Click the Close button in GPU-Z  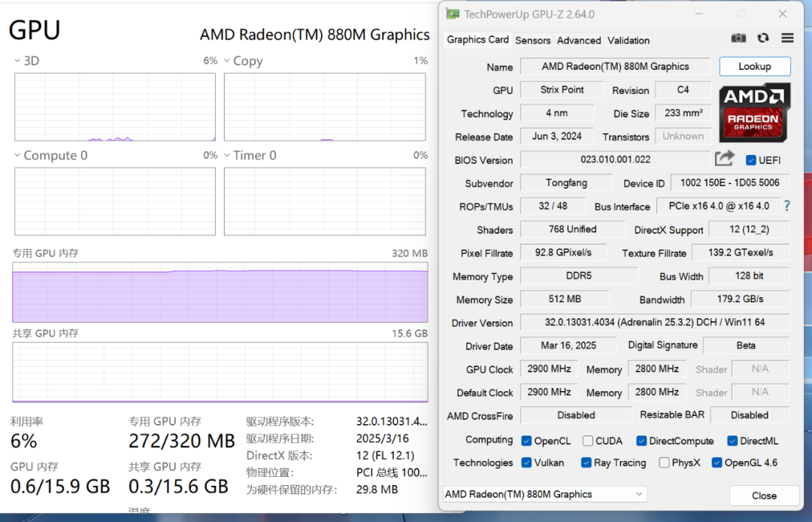click(764, 496)
